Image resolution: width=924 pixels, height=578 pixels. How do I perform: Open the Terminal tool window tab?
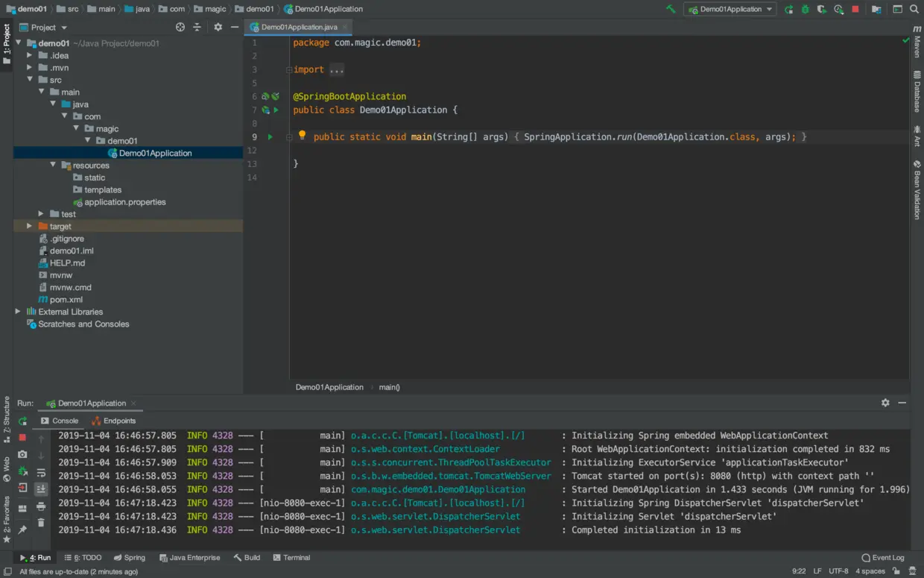(x=291, y=557)
